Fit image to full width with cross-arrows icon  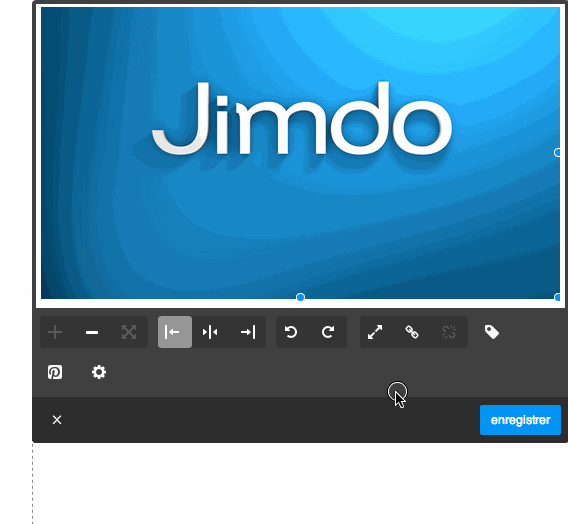(x=129, y=332)
